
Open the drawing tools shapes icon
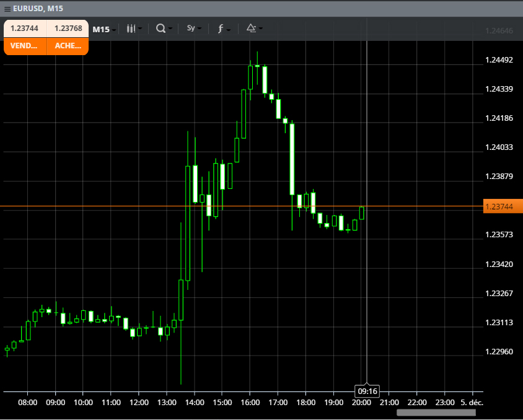(251, 28)
